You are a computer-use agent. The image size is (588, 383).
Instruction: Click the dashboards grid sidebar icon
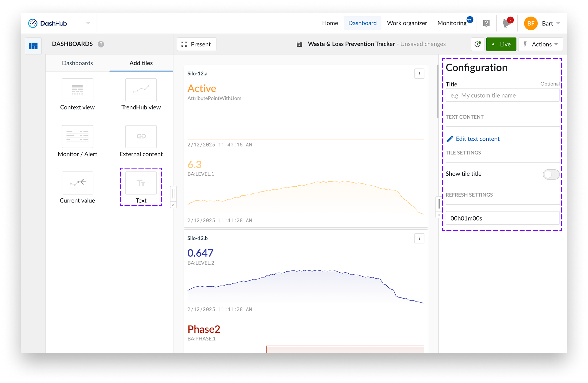click(x=33, y=46)
